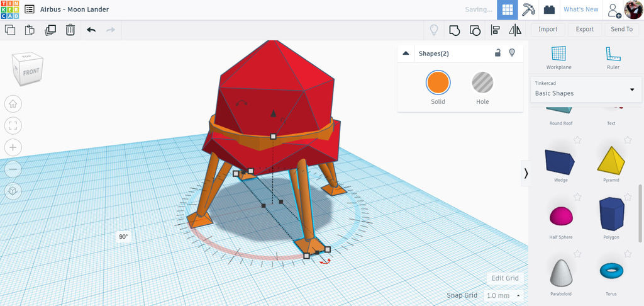644x306 pixels.
Task: Click the Export button
Action: pos(584,29)
